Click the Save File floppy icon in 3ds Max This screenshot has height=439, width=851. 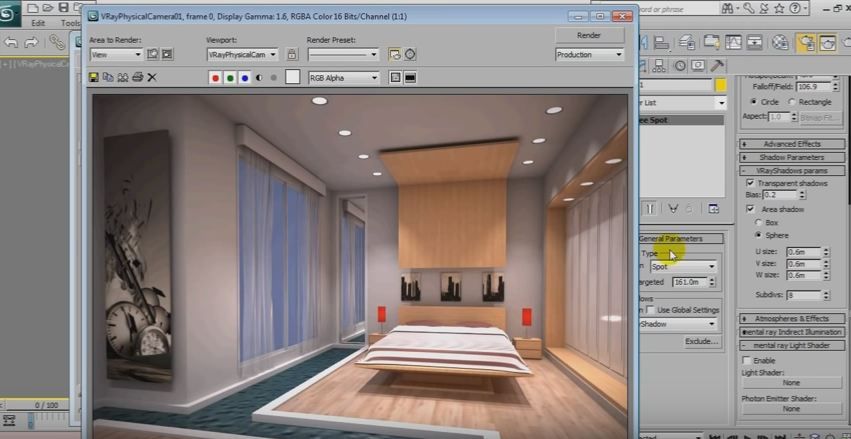63,8
